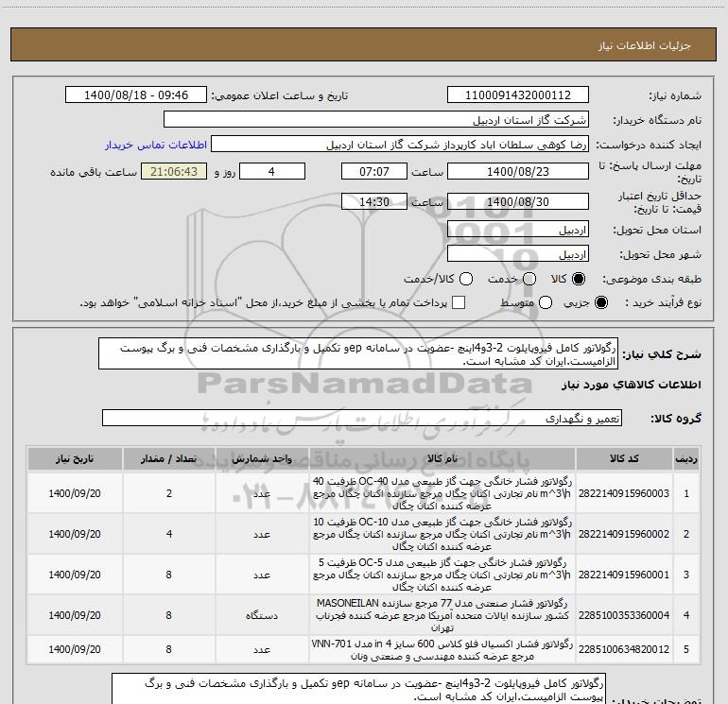Click the OC-5 regulator product name

pos(442,575)
